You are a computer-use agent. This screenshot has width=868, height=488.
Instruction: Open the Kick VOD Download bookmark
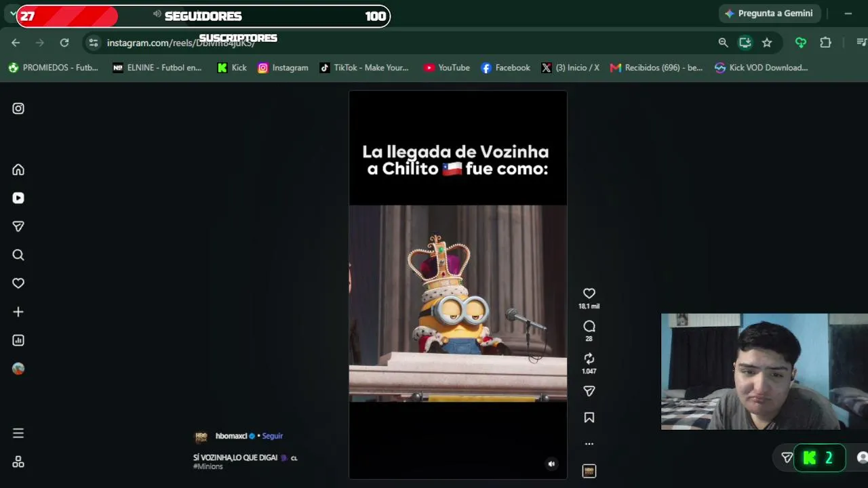tap(762, 68)
